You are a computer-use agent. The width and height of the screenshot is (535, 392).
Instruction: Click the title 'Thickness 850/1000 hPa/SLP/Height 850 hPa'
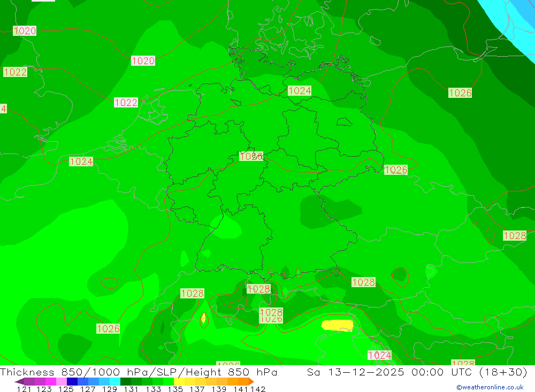139,372
